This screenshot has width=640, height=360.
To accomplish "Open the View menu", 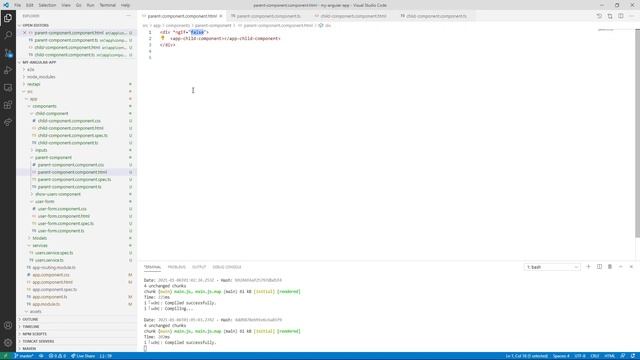I will (66, 5).
